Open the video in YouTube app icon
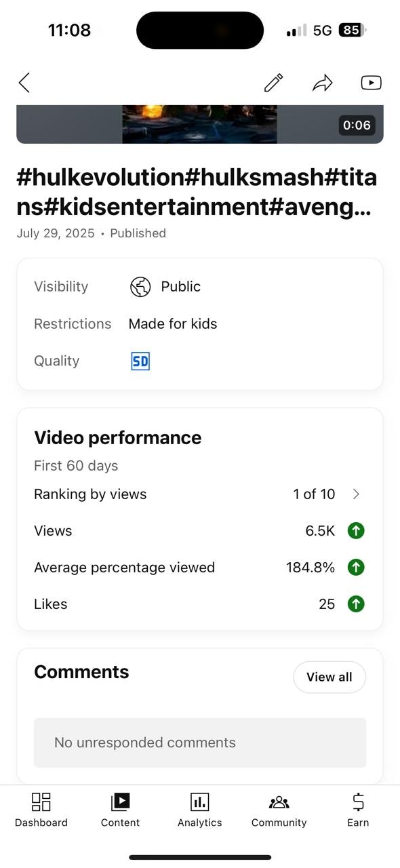 [371, 82]
